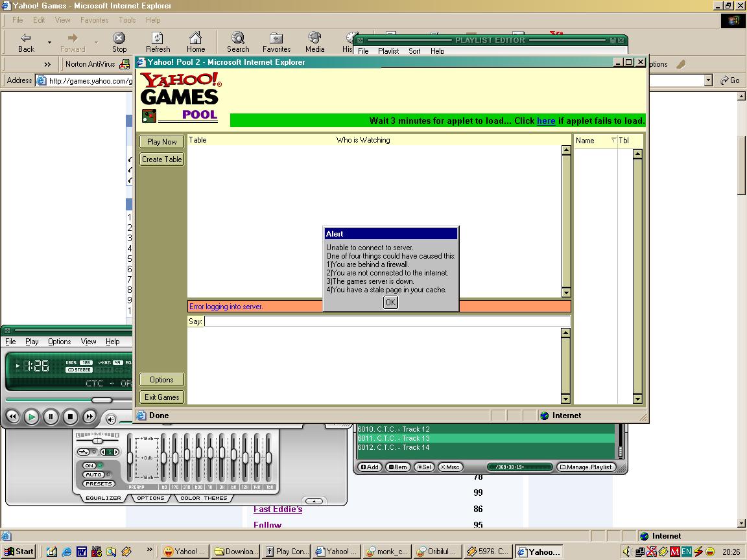Screen dimensions: 747x560
Task: Click the Go arrow beside the address bar
Action: (x=730, y=80)
